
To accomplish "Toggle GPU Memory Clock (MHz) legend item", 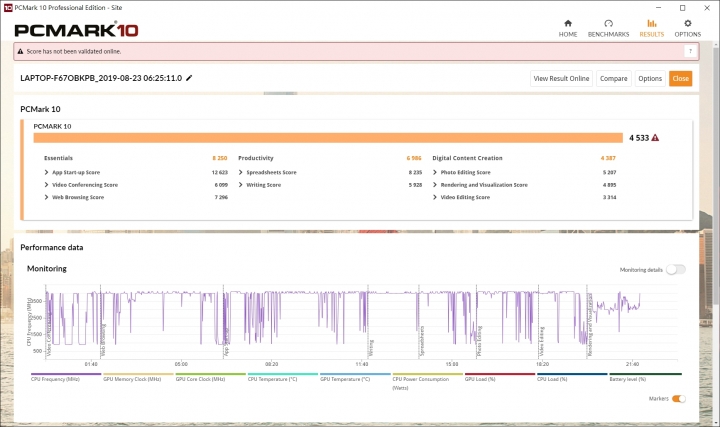I will click(138, 377).
